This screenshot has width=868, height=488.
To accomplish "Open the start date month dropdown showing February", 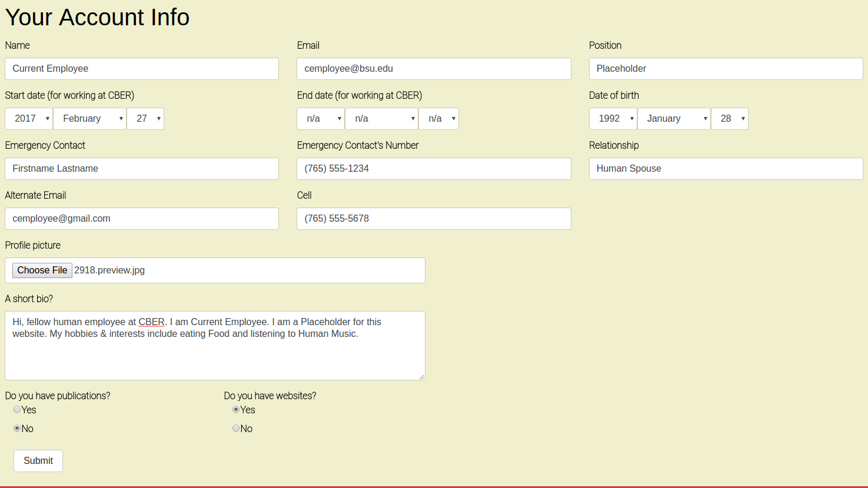I will tap(89, 119).
